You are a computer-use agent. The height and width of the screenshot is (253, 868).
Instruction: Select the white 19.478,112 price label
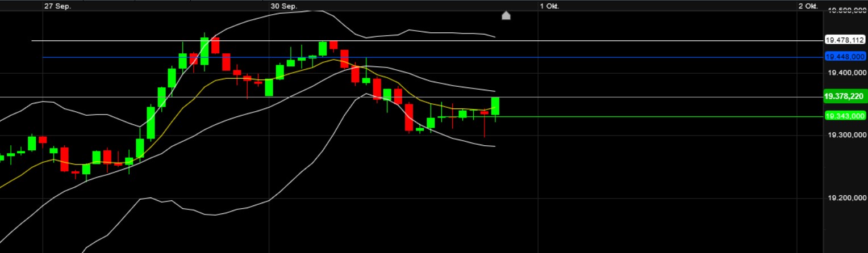[x=845, y=40]
